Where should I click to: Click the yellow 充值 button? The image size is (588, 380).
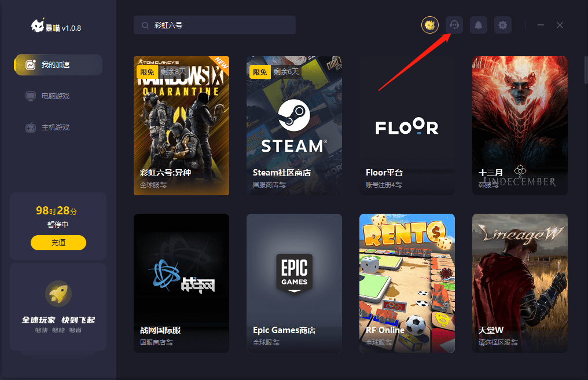[58, 243]
